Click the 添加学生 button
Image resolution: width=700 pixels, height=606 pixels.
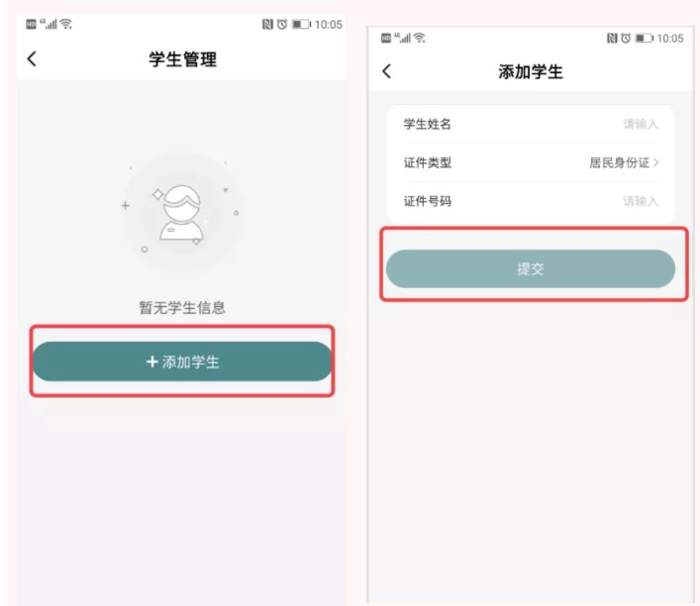(x=182, y=361)
